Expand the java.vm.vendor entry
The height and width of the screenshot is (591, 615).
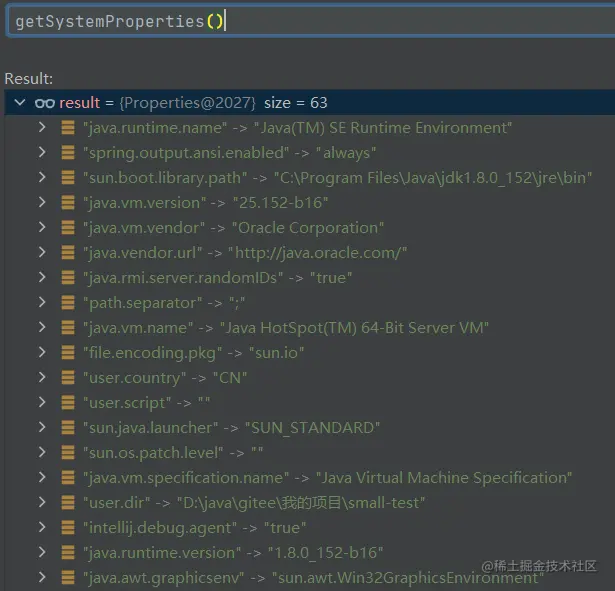pyautogui.click(x=42, y=227)
